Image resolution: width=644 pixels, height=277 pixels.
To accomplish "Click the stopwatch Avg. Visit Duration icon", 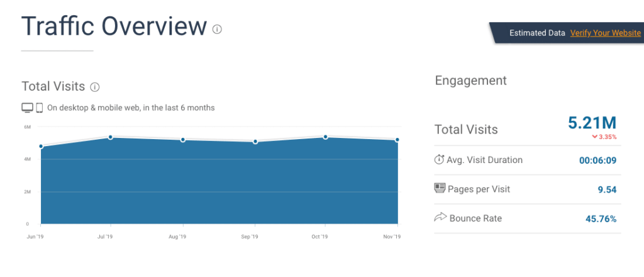I will (x=440, y=160).
